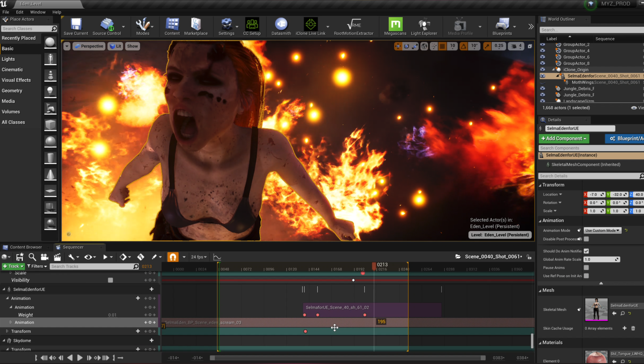Toggle the Visibility track checkbox

(110, 280)
